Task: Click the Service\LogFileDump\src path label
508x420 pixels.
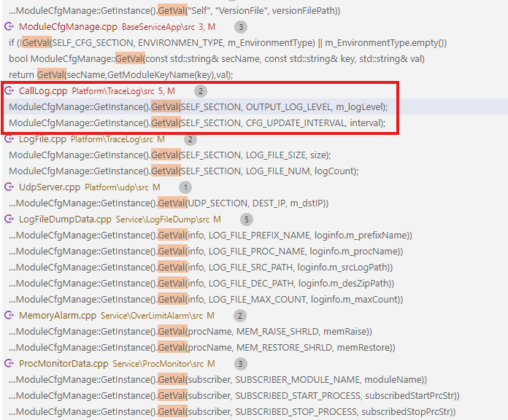Action: click(x=163, y=219)
